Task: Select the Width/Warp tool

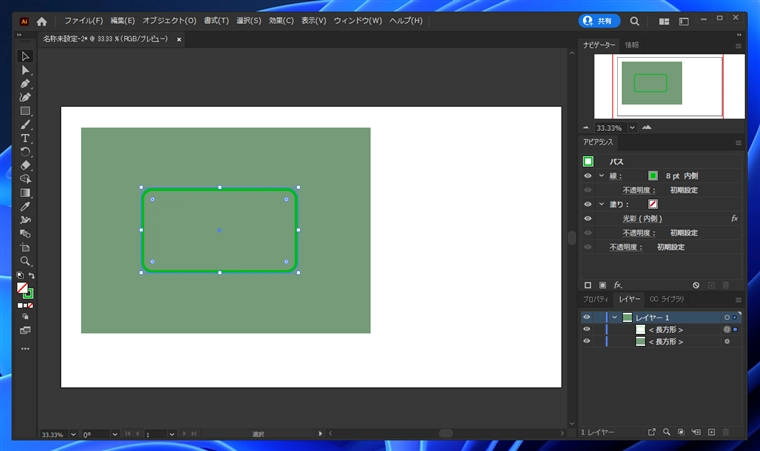Action: (25, 220)
